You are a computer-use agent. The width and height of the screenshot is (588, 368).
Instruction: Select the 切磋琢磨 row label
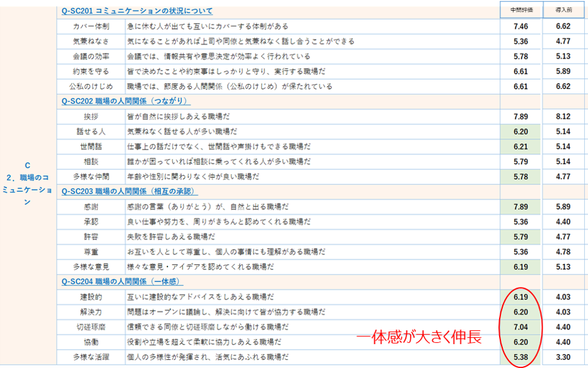(91, 327)
